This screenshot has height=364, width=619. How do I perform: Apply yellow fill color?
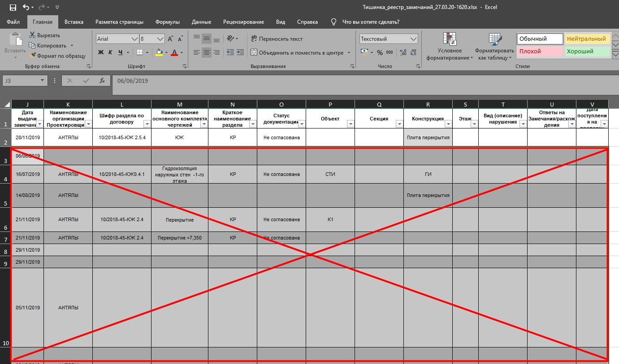159,52
